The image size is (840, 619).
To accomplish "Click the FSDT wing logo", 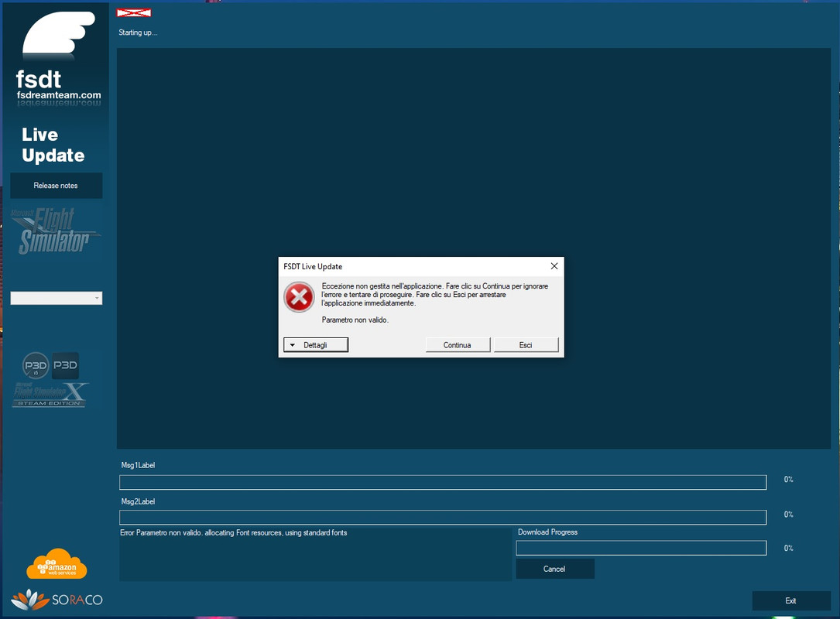I will pyautogui.click(x=58, y=33).
